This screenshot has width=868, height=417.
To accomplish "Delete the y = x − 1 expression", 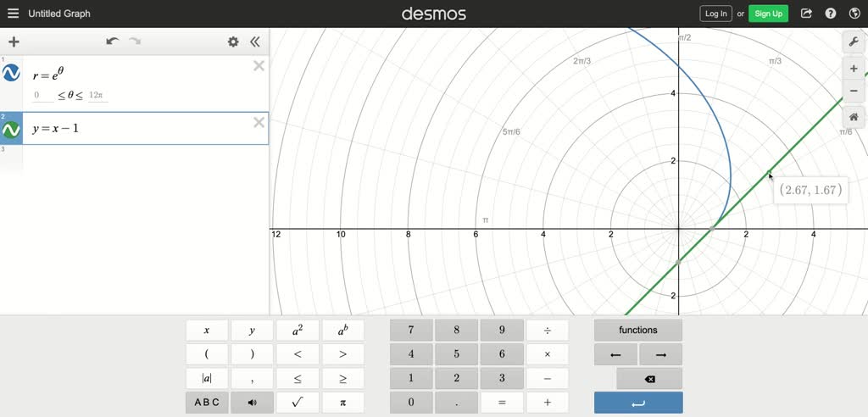I will tap(259, 123).
